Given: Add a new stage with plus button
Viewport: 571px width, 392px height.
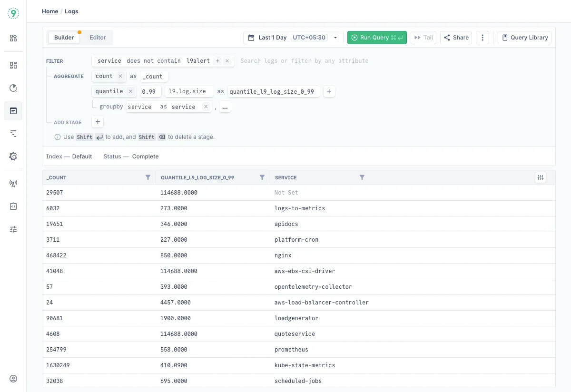Looking at the screenshot, I should (98, 122).
